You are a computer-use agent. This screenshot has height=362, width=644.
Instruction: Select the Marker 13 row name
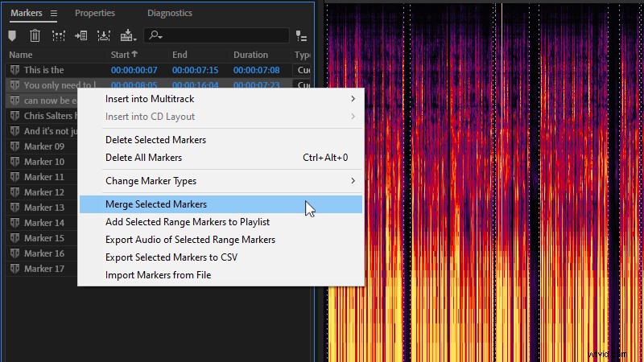44,208
